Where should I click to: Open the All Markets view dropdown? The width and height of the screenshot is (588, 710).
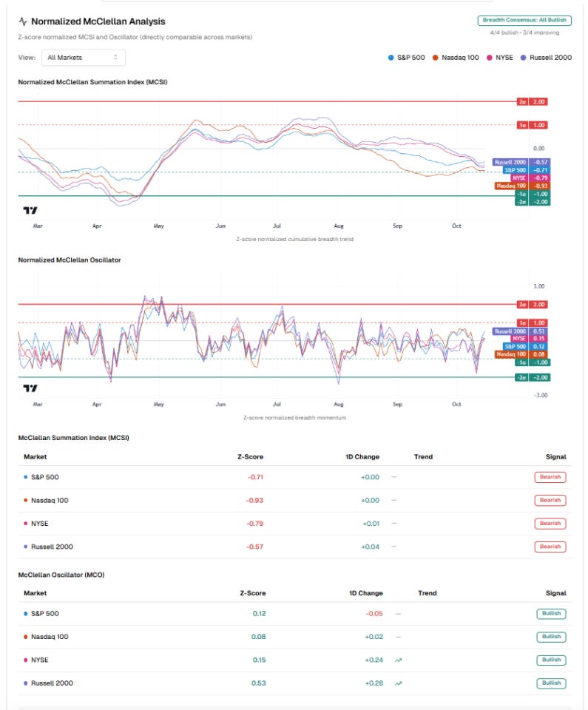pyautogui.click(x=84, y=58)
